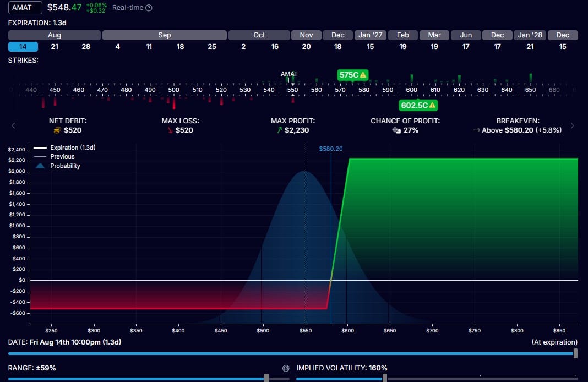Screen dimensions: 588x382
Task: Click the right arrow beside Breakeven
Action: (x=572, y=126)
